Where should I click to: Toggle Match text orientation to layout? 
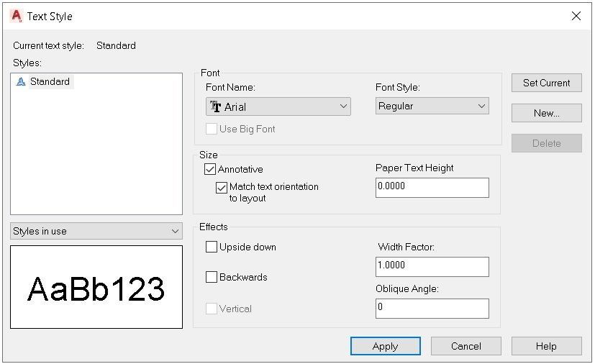click(x=221, y=188)
